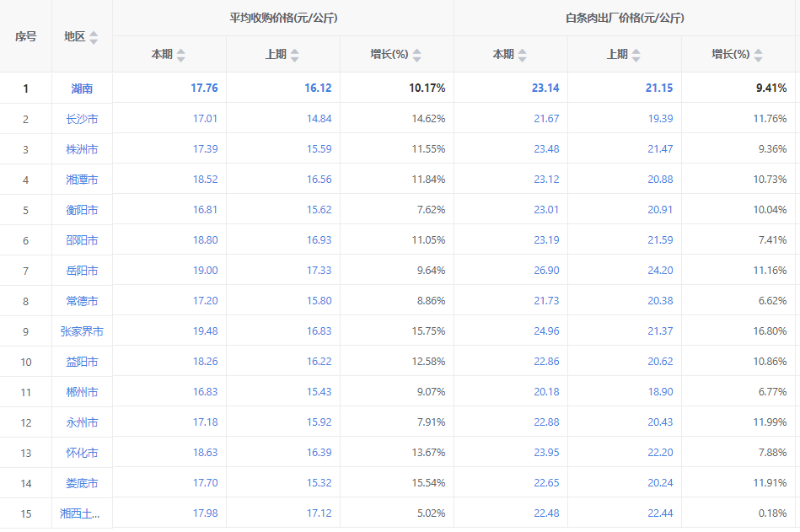Click the 娄底市 region link
800x532 pixels.
pos(82,483)
